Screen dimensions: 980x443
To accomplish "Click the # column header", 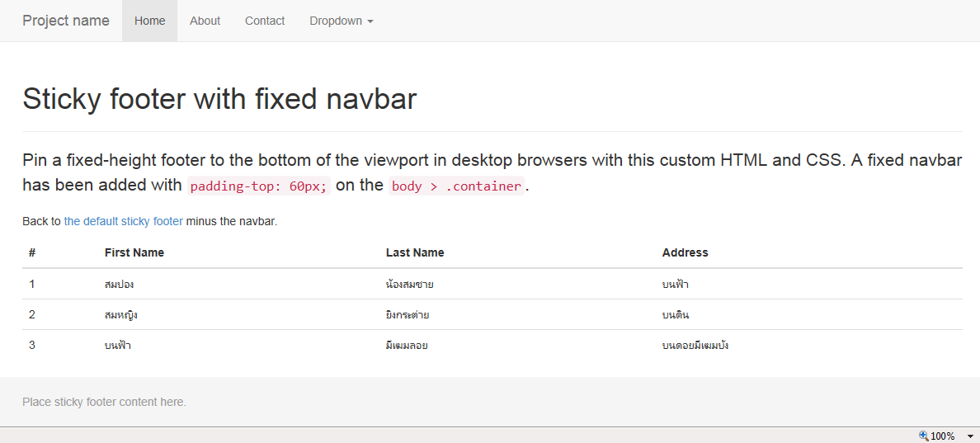I will pyautogui.click(x=32, y=252).
